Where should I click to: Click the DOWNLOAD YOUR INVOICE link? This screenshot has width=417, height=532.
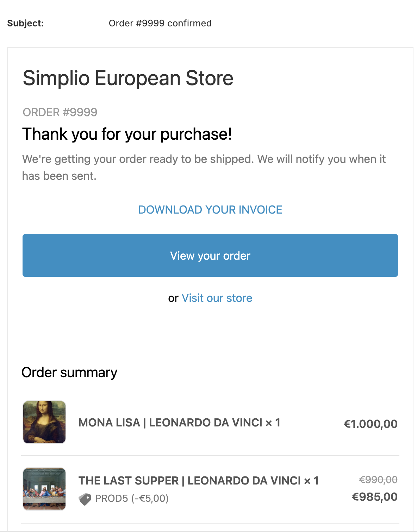click(210, 210)
